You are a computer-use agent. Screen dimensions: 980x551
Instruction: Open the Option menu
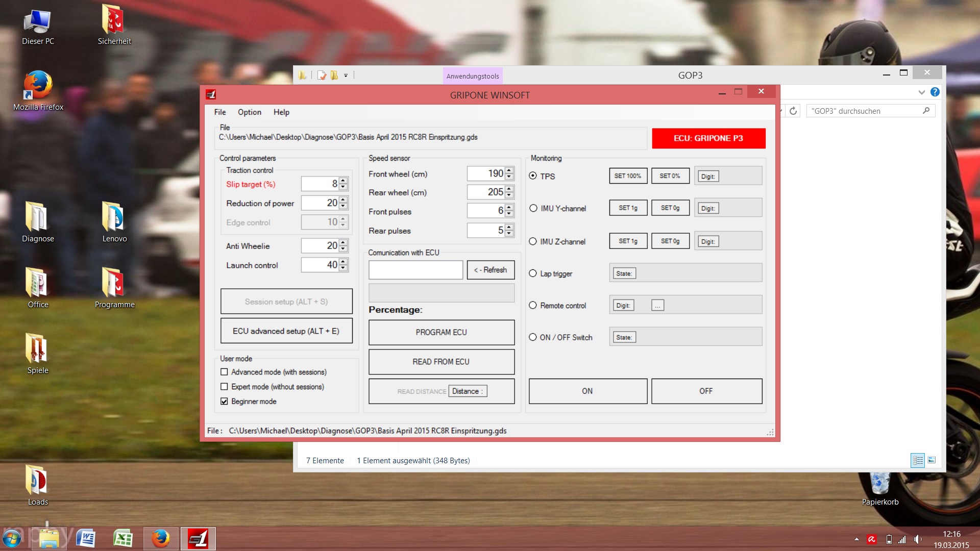tap(249, 112)
